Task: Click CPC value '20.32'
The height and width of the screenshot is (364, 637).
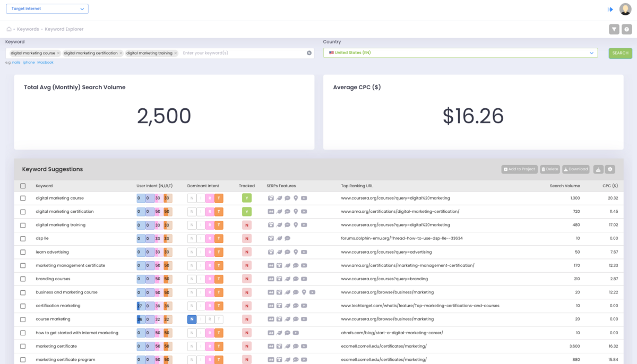Action: click(613, 198)
